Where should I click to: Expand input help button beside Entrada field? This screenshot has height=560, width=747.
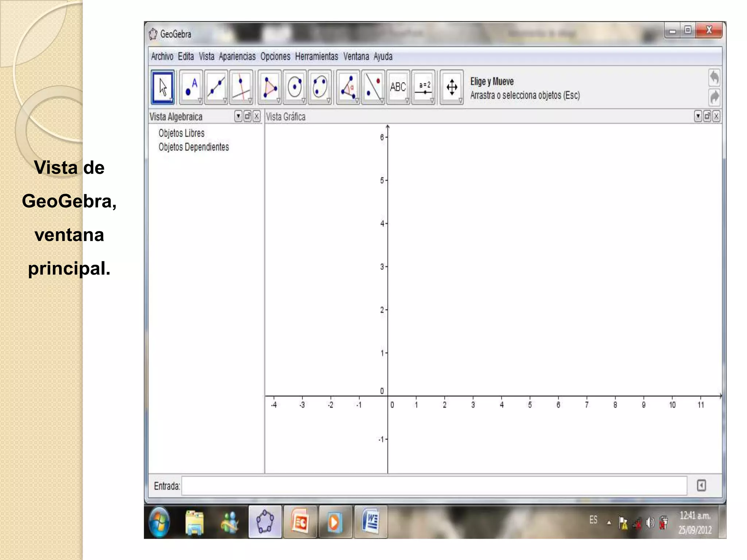point(701,486)
